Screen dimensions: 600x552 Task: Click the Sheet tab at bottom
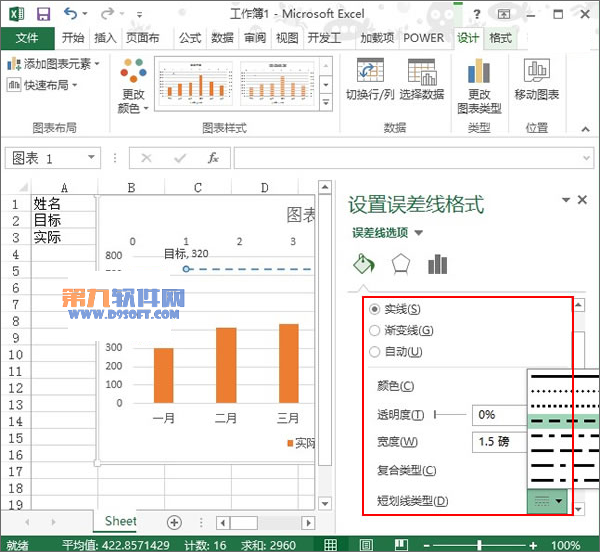point(120,521)
